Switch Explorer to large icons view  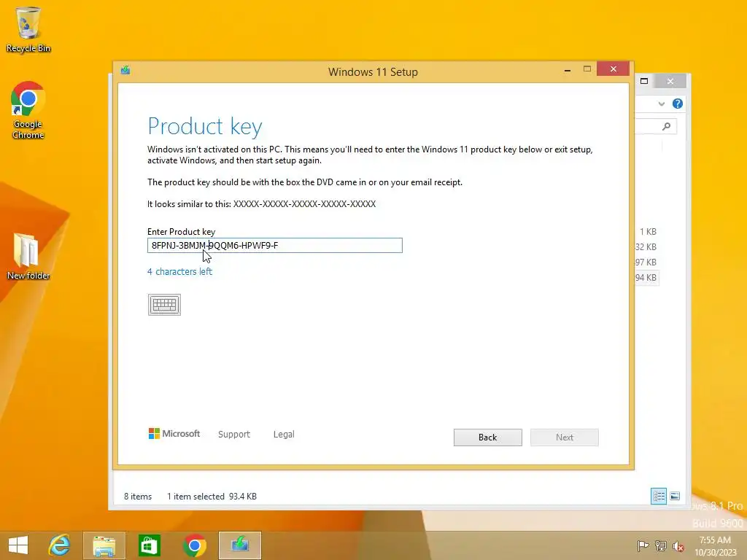[x=675, y=496]
